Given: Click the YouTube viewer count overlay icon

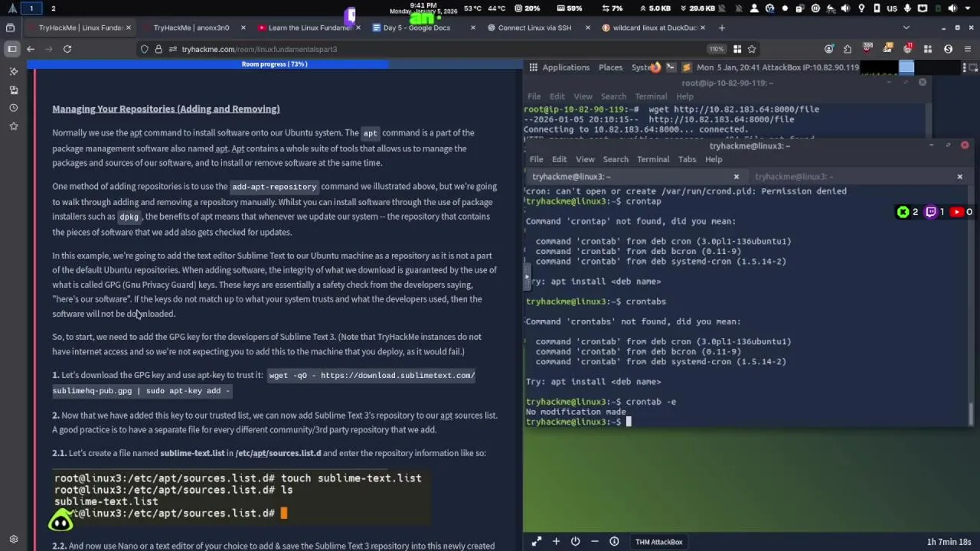Looking at the screenshot, I should click(957, 212).
